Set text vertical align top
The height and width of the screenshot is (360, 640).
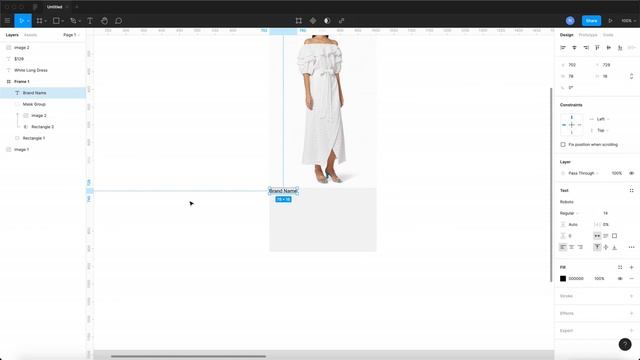(x=597, y=247)
